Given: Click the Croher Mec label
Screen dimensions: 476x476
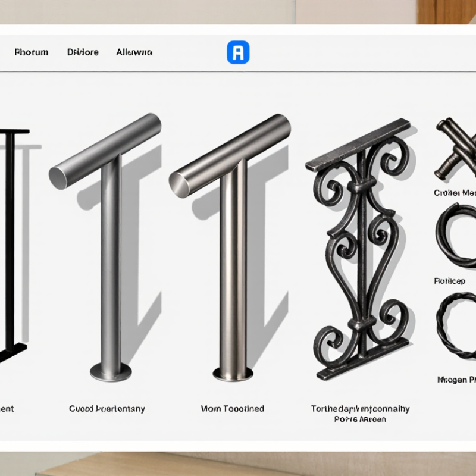Looking at the screenshot, I should 455,193.
